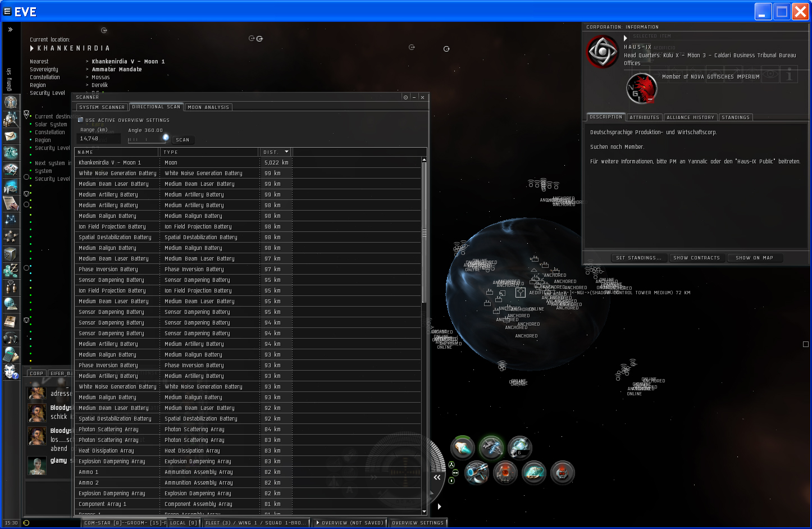Expand the Selected Item triangle
Viewport: 812px width, 529px height.
[625, 38]
